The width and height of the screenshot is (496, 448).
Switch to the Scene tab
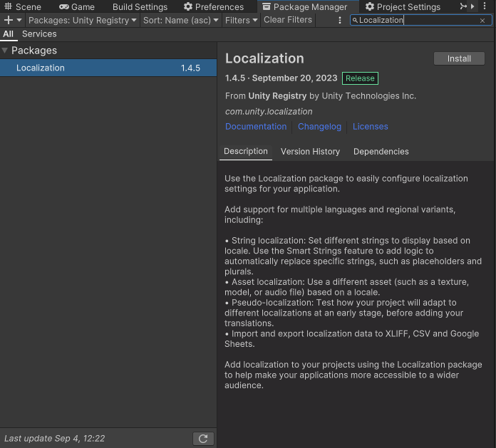(23, 6)
